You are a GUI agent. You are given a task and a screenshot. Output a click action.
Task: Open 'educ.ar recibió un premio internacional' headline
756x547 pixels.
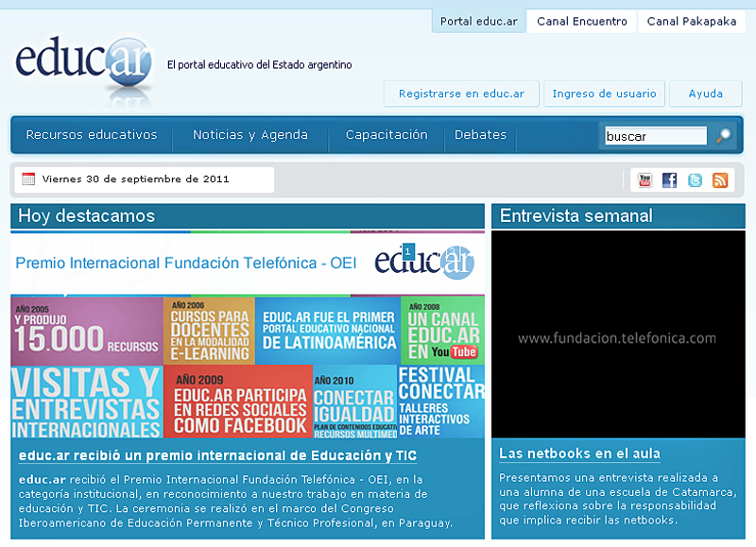click(x=217, y=455)
